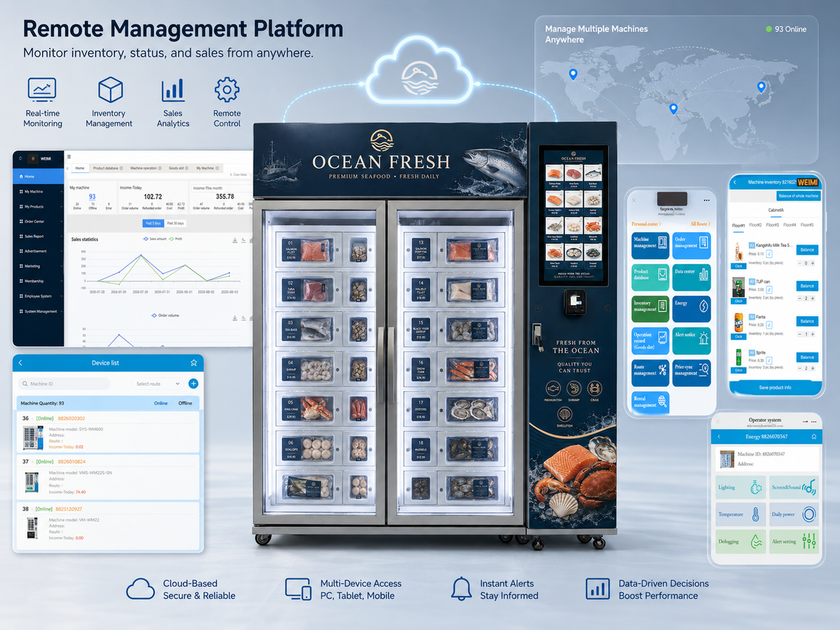Screen dimensions: 840x630
Task: Open the Alert setting tile
Action: (x=794, y=541)
